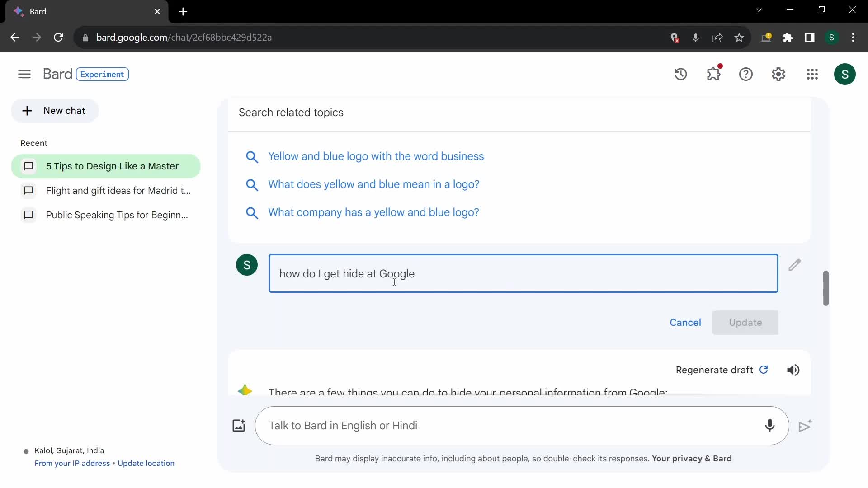
Task: Open the Chrome profile avatar in toolbar
Action: (831, 38)
